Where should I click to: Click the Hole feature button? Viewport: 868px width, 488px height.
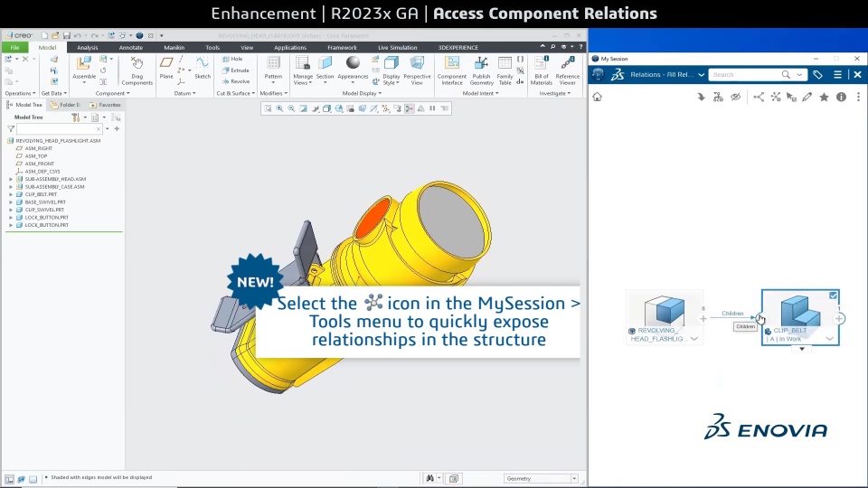(x=232, y=60)
